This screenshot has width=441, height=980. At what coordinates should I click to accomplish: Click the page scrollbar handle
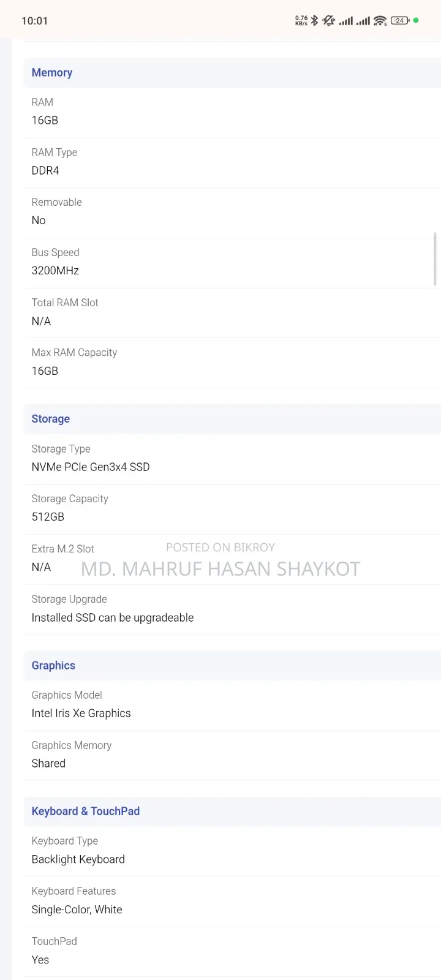pyautogui.click(x=435, y=259)
